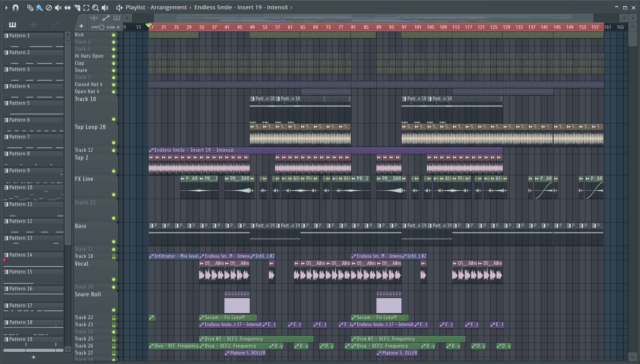Select the Draw pencil tool
The width and height of the screenshot is (640, 364).
(30, 8)
